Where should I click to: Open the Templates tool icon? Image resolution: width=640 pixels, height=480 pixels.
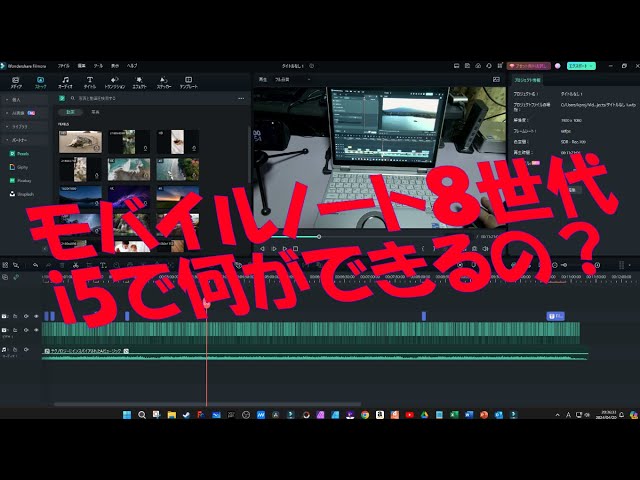click(189, 82)
